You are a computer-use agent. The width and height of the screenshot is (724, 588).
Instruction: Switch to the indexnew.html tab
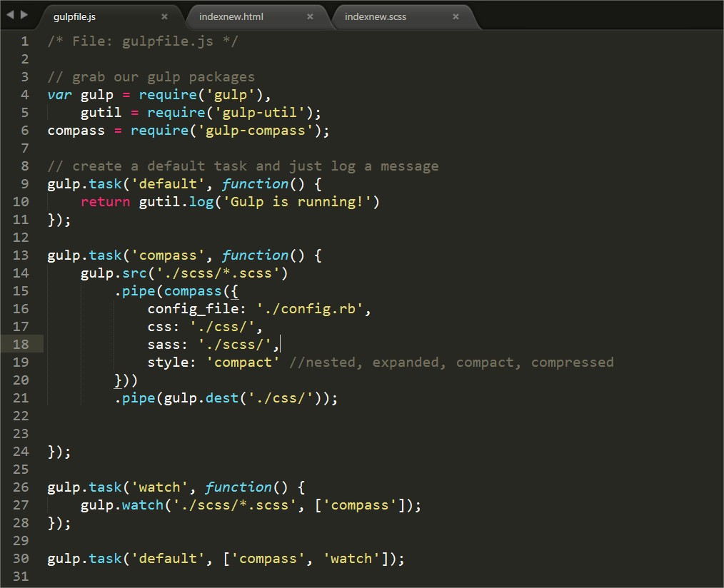[231, 16]
